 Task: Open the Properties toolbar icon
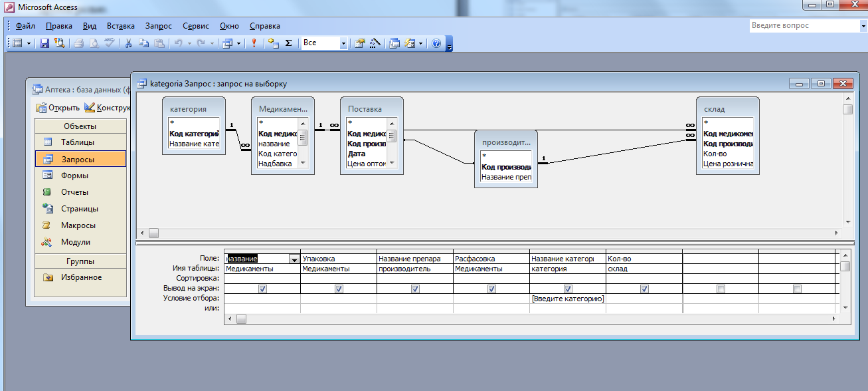(360, 43)
